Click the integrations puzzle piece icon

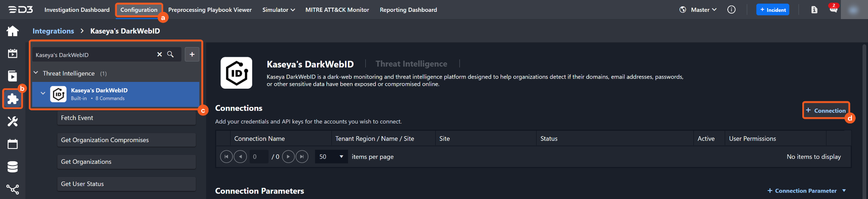click(13, 99)
